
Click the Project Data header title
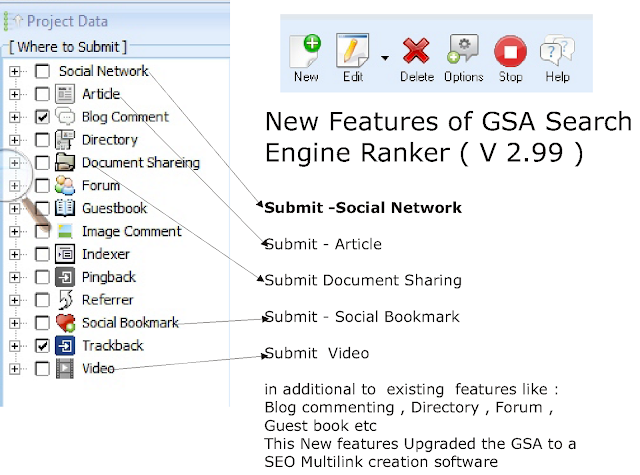pos(67,21)
